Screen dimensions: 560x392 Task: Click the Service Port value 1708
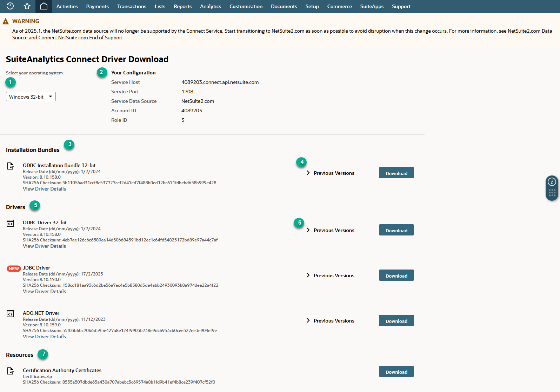tap(187, 92)
